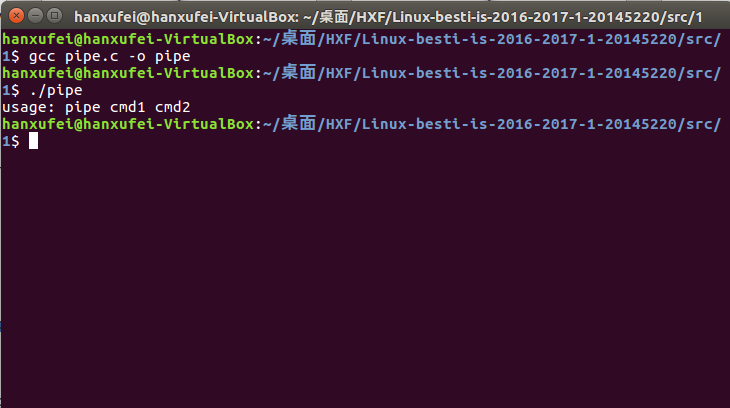Image resolution: width=730 pixels, height=408 pixels.
Task: Maximize the terminal window
Action: coord(54,16)
